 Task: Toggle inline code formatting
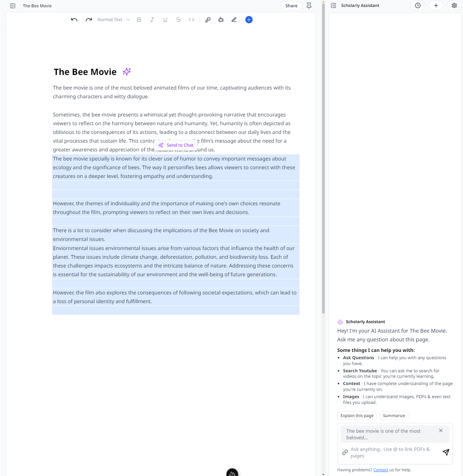point(191,20)
